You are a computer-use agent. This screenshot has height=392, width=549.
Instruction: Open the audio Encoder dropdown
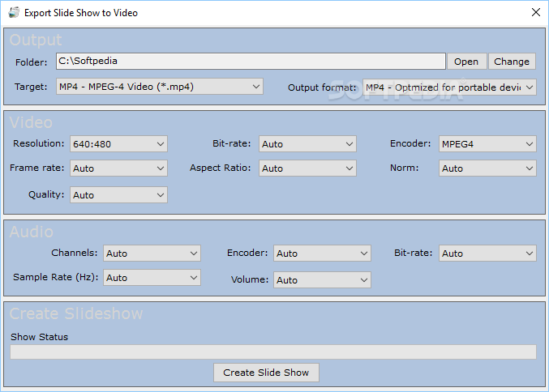[322, 254]
